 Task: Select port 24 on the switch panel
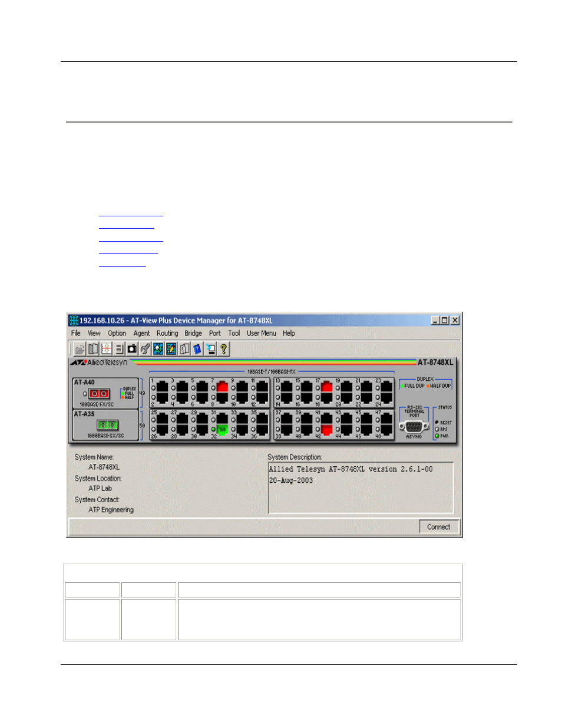386,398
